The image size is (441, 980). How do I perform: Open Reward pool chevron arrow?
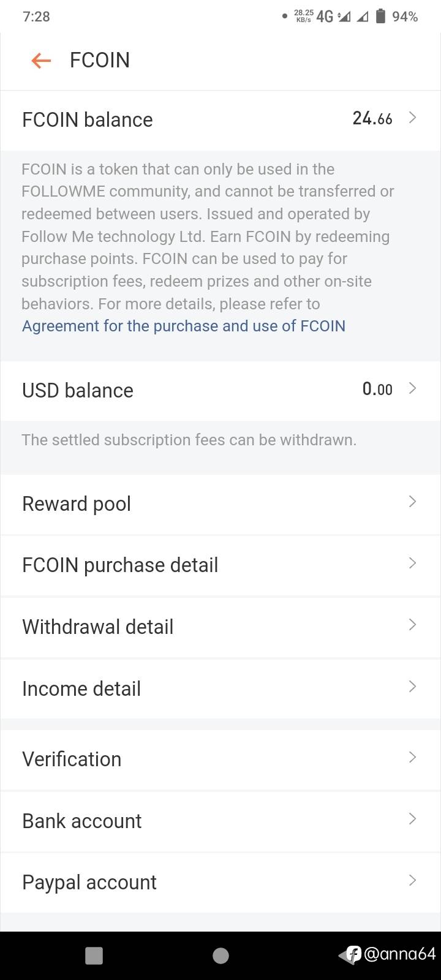pos(412,502)
